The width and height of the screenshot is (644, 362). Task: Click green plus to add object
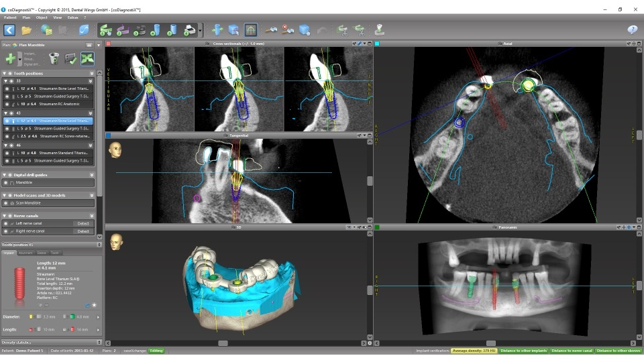tap(10, 59)
